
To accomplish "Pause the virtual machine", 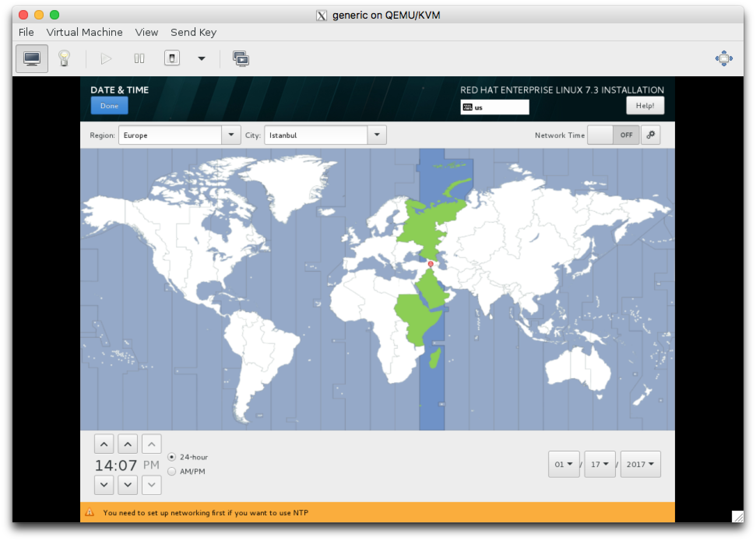I will coord(139,59).
